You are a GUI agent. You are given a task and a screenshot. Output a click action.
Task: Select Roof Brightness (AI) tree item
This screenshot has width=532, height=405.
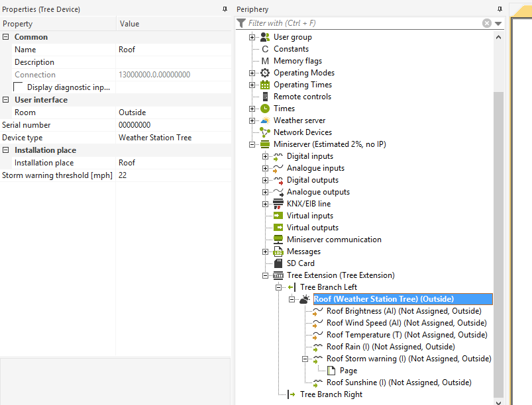tap(403, 311)
